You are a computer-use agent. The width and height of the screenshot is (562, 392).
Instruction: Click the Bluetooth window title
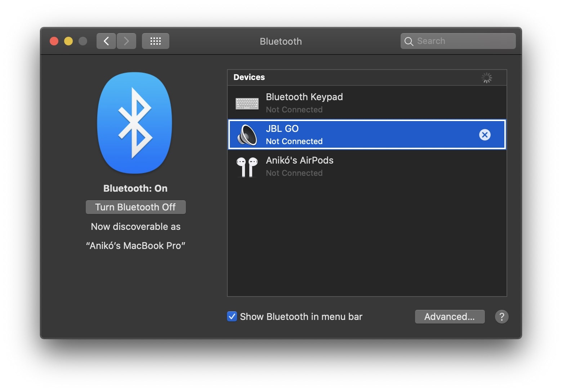pyautogui.click(x=281, y=41)
